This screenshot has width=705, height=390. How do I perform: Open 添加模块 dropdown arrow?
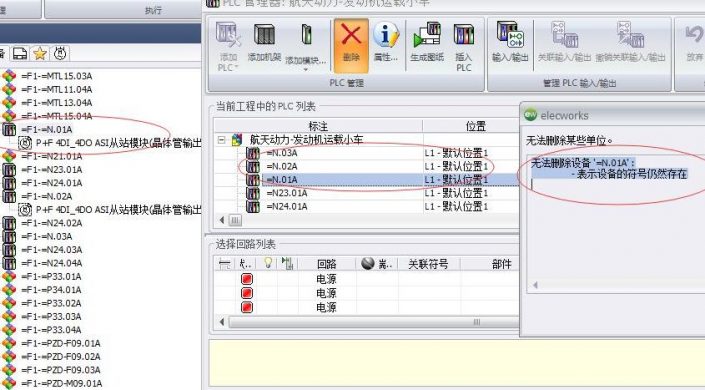[306, 70]
